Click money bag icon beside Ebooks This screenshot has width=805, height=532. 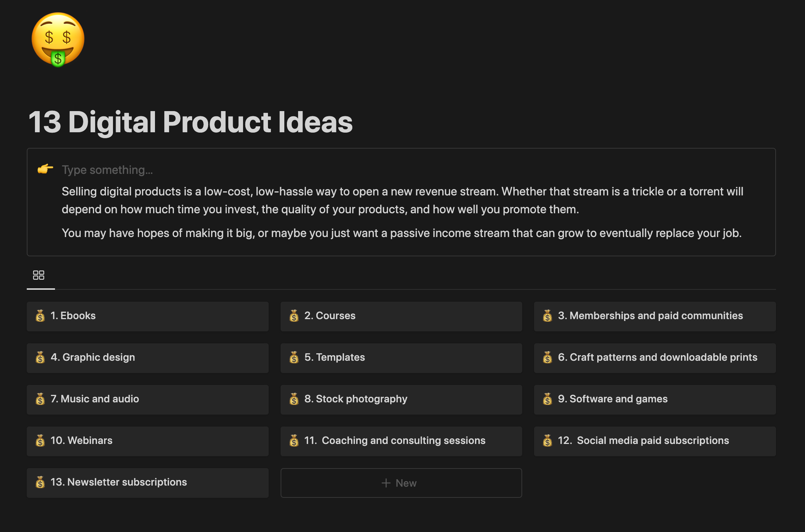pyautogui.click(x=40, y=316)
